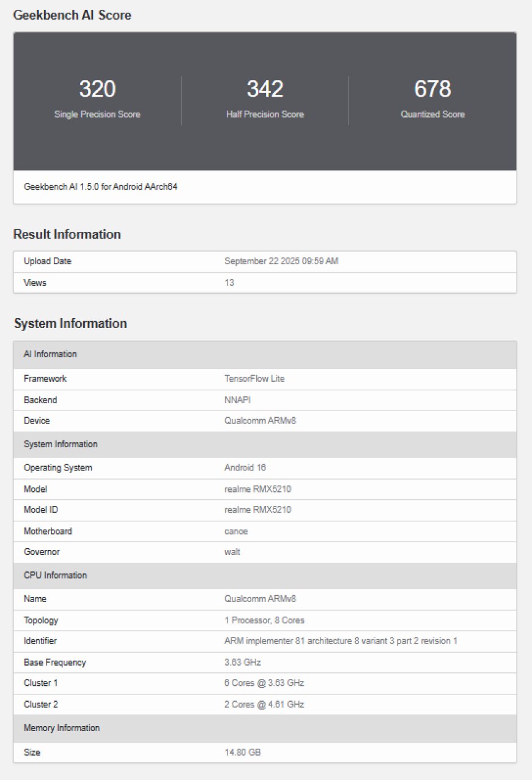This screenshot has height=780, width=532.
Task: Click the Quantized Score value 678
Action: 432,89
